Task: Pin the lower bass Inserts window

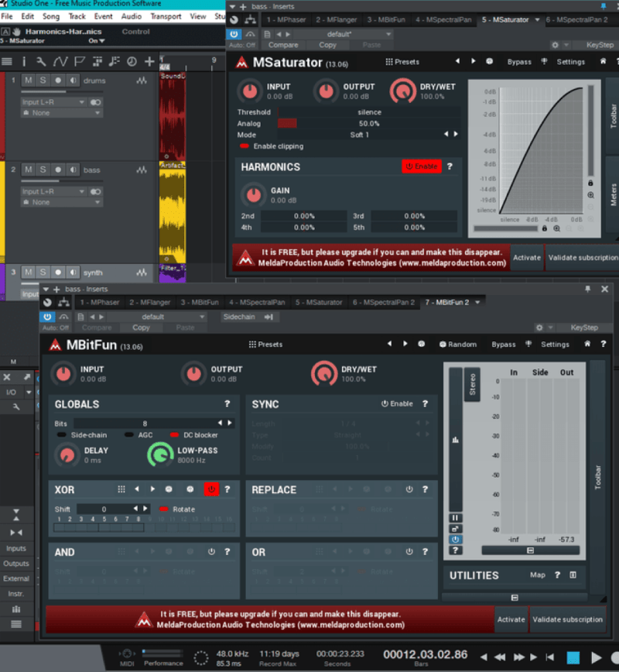Action: click(587, 289)
